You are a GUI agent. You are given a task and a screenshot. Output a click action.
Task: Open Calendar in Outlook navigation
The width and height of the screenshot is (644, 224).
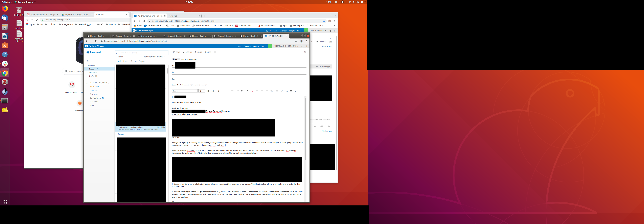(247, 46)
